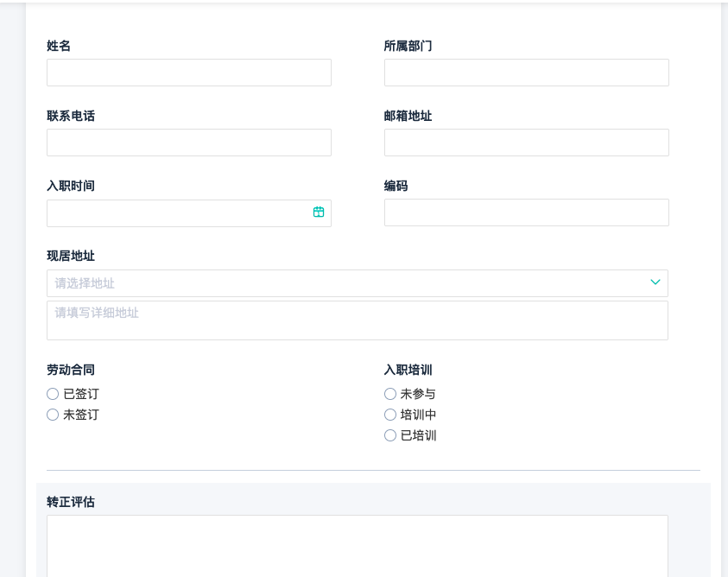Click the 联系电话 input field
The image size is (728, 577).
click(x=188, y=143)
